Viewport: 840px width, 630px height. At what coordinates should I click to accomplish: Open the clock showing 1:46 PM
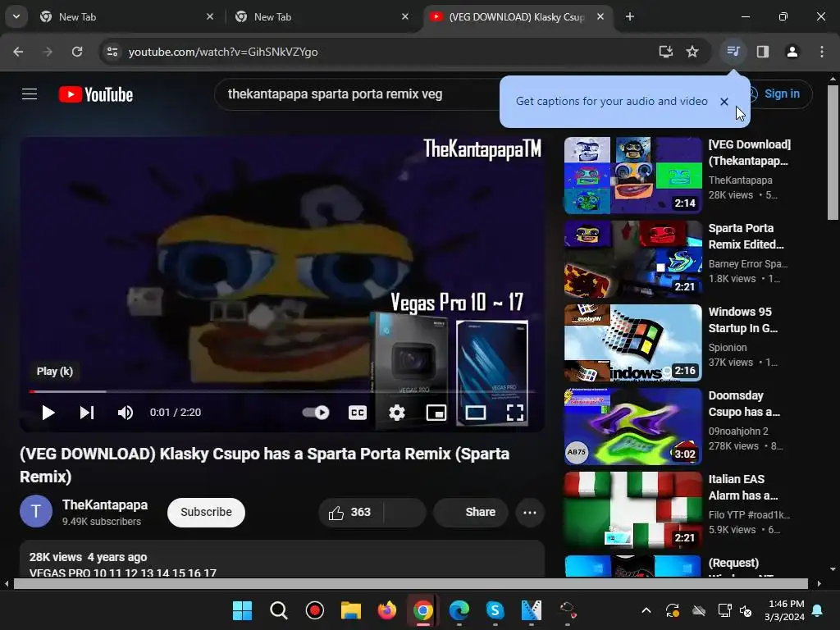click(784, 610)
